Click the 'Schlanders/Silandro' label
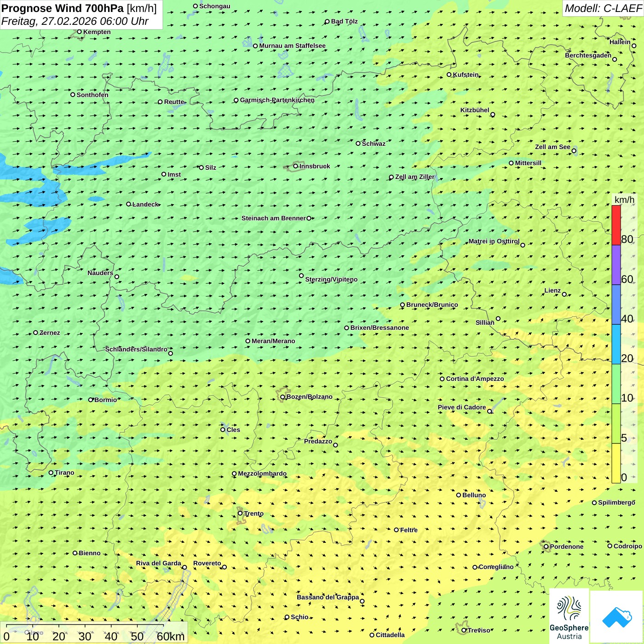Image resolution: width=644 pixels, height=644 pixels. [136, 349]
